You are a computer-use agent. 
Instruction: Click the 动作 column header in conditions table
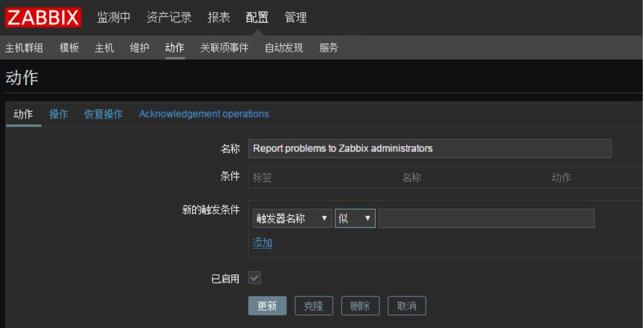561,177
